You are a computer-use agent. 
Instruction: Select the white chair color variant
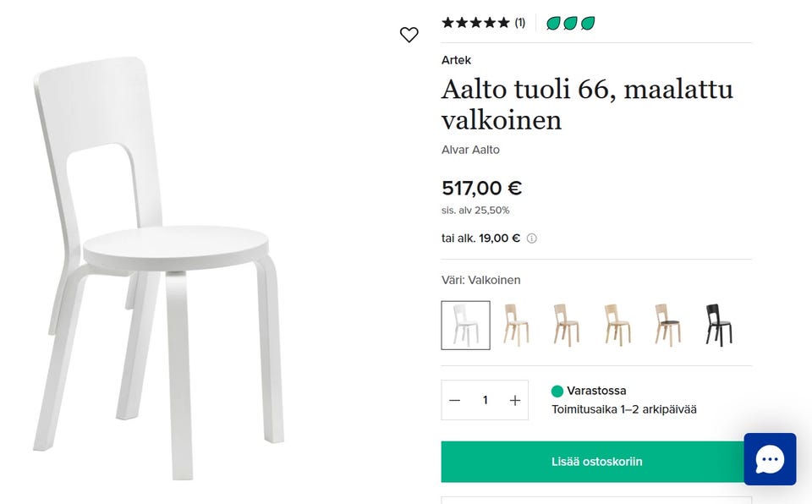pyautogui.click(x=465, y=325)
